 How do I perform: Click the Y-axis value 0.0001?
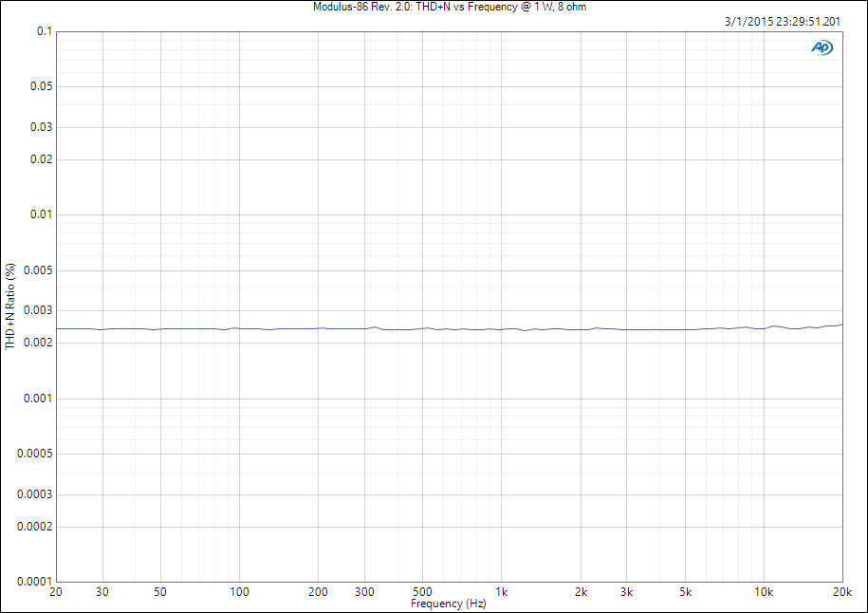click(x=34, y=581)
